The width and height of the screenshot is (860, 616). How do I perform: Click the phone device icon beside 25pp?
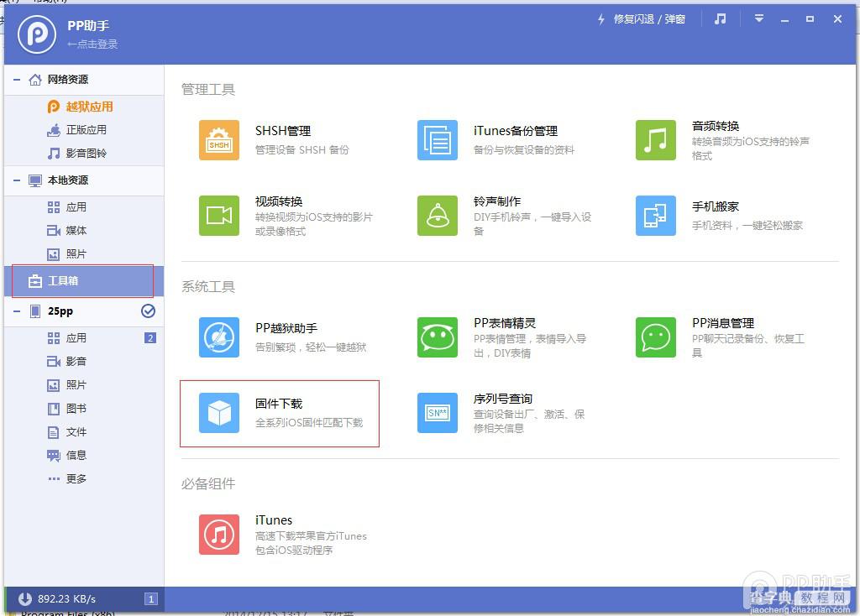point(35,311)
